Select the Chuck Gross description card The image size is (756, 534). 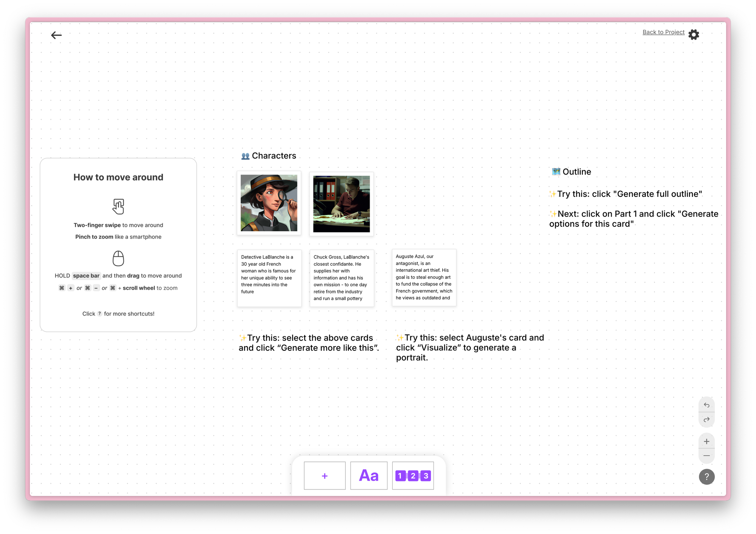[341, 278]
